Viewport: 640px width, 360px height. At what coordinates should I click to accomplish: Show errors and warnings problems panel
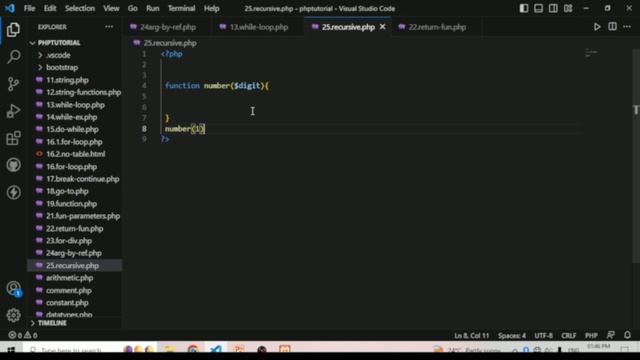pyautogui.click(x=23, y=335)
